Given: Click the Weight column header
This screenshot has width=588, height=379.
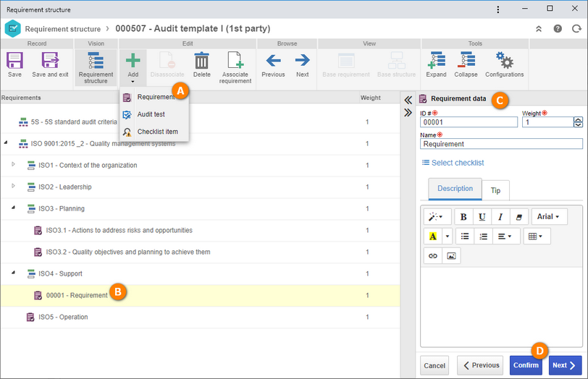Looking at the screenshot, I should 371,98.
